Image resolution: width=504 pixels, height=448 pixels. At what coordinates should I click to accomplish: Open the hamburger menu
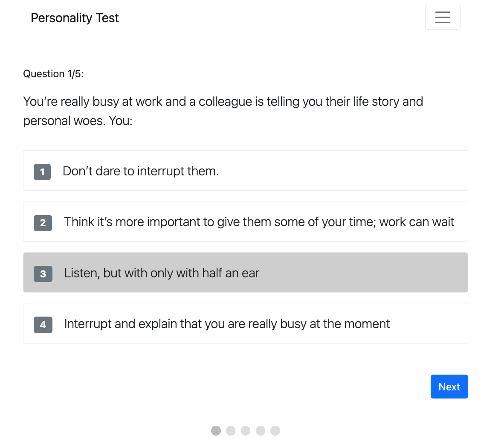(443, 17)
